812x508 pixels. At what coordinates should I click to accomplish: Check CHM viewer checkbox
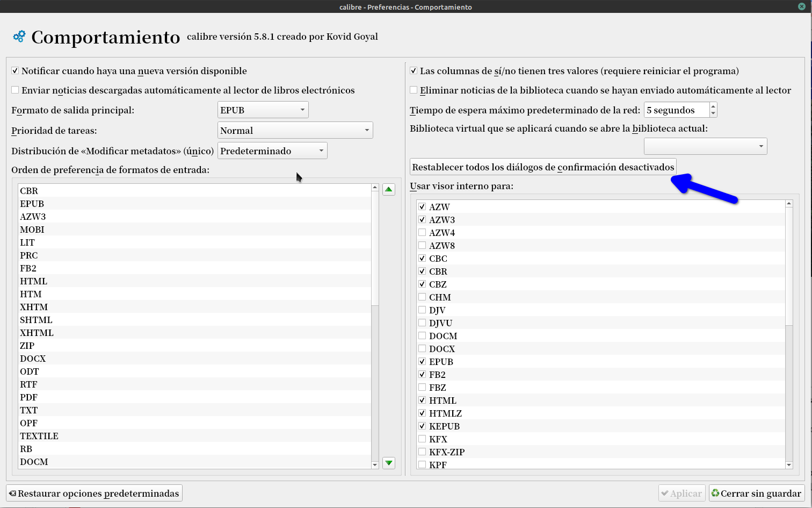pos(422,297)
